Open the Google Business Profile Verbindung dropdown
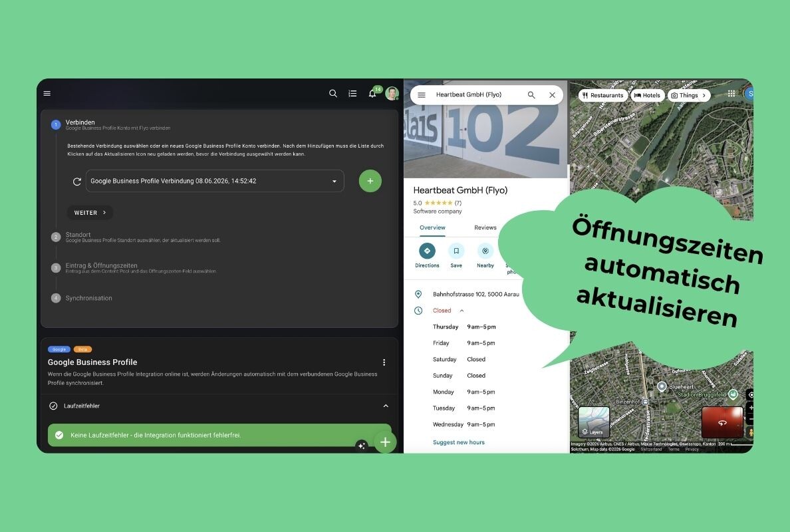Viewport: 790px width, 532px height. [215, 181]
